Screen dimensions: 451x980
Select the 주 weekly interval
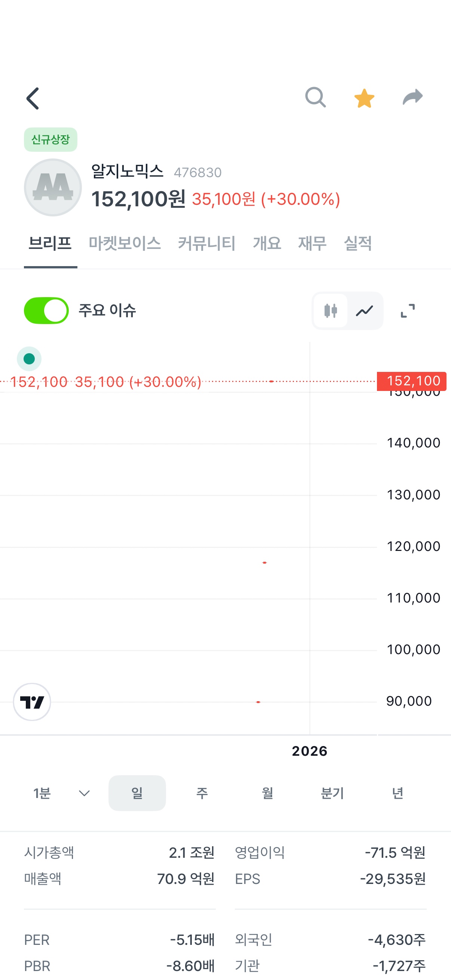[202, 793]
